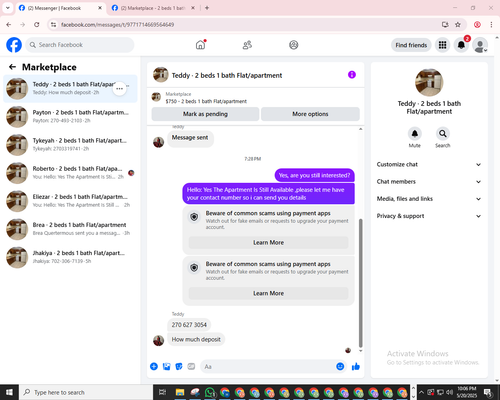Click the second Learn More button
500x400 pixels.
tap(268, 293)
